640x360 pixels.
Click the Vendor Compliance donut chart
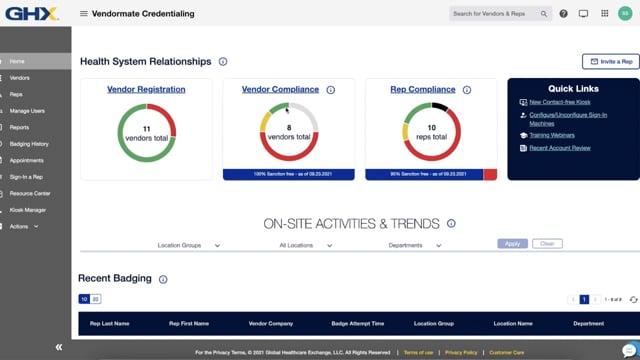(x=289, y=131)
